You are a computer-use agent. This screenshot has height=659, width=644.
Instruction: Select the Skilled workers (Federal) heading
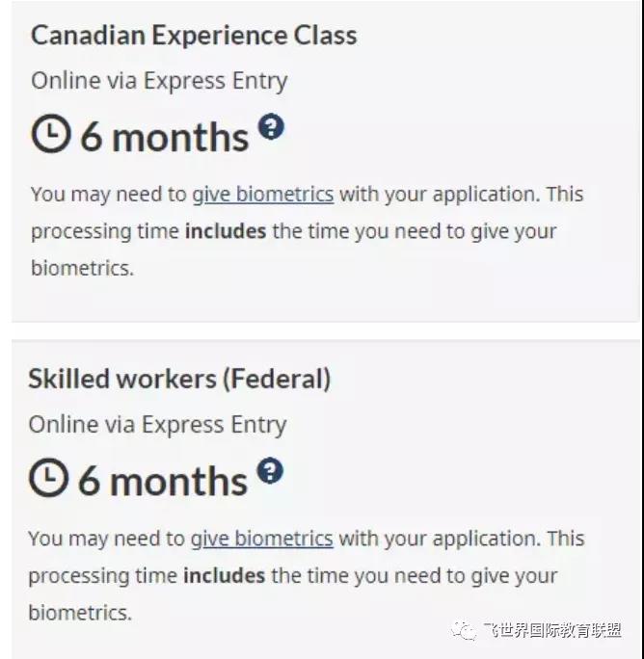click(179, 379)
